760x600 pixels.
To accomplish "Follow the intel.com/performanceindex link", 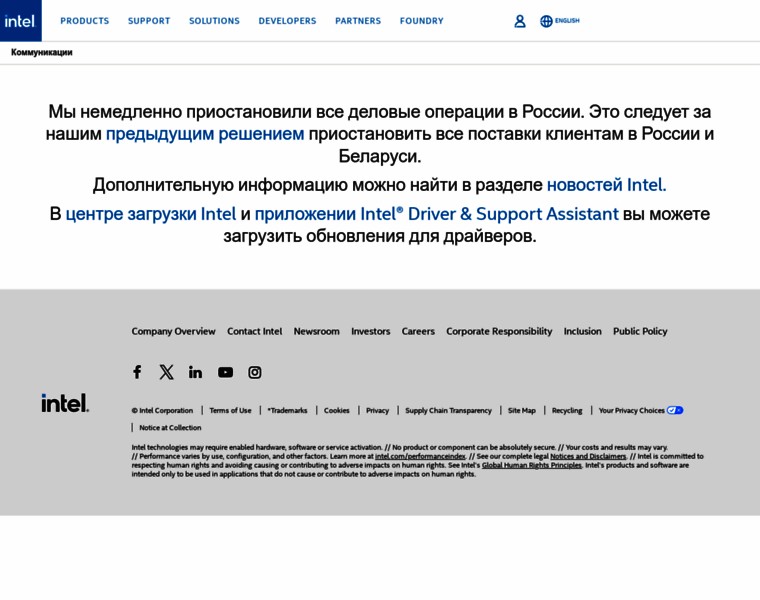I will pyautogui.click(x=420, y=456).
